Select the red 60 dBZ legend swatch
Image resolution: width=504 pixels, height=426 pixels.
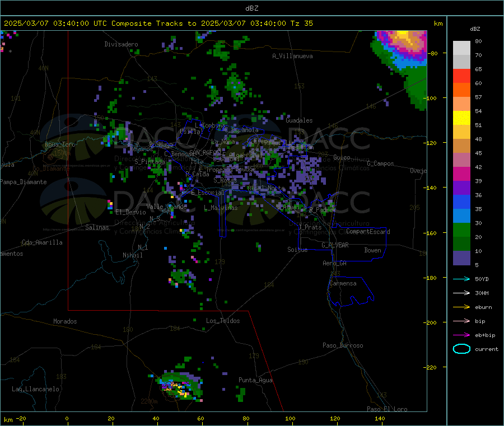pyautogui.click(x=461, y=76)
